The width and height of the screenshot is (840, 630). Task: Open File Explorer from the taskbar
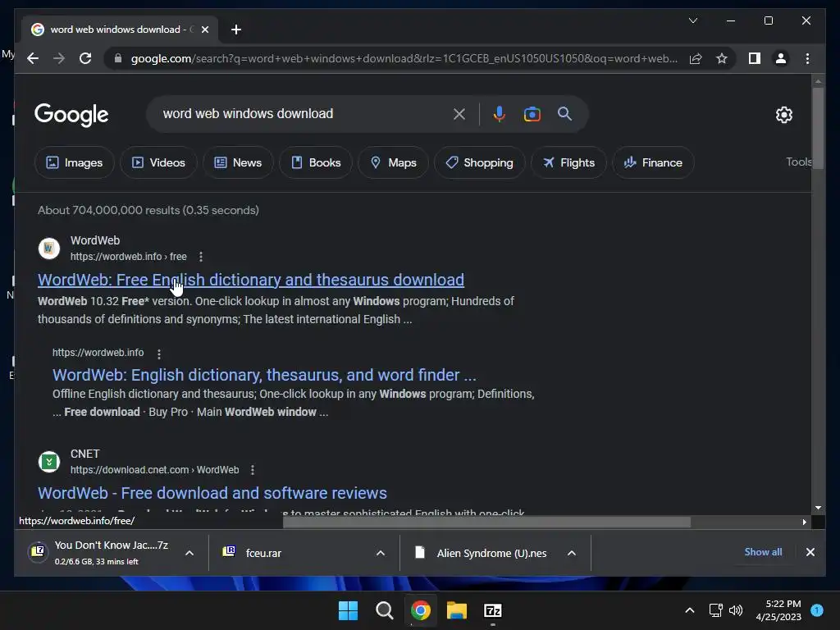(x=457, y=610)
